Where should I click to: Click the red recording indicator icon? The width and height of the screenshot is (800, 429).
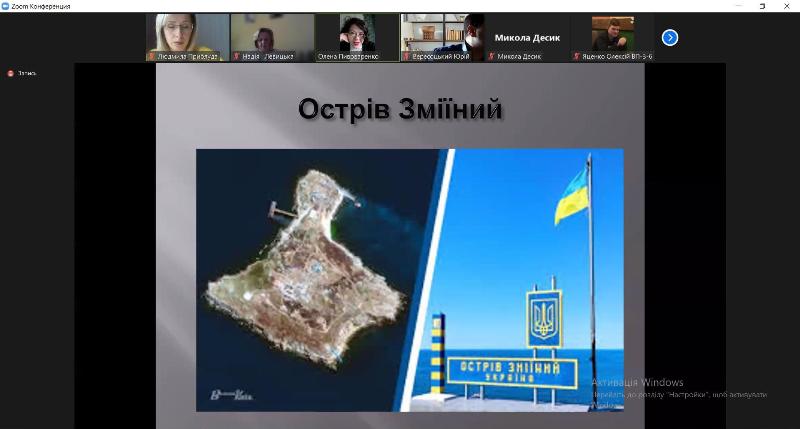click(x=10, y=73)
